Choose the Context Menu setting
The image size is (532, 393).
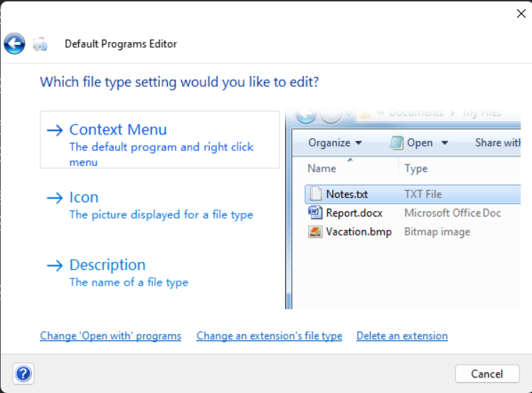click(x=118, y=130)
